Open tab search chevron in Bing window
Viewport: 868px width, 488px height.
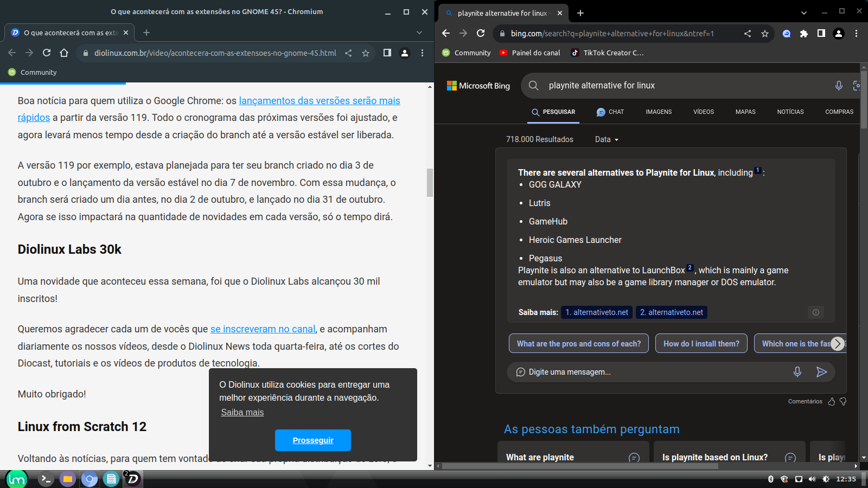[x=804, y=13]
